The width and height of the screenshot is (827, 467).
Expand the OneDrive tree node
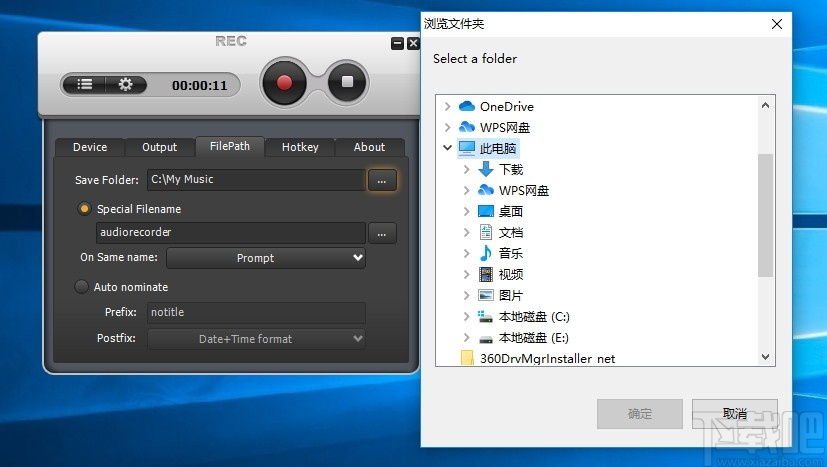coord(447,107)
